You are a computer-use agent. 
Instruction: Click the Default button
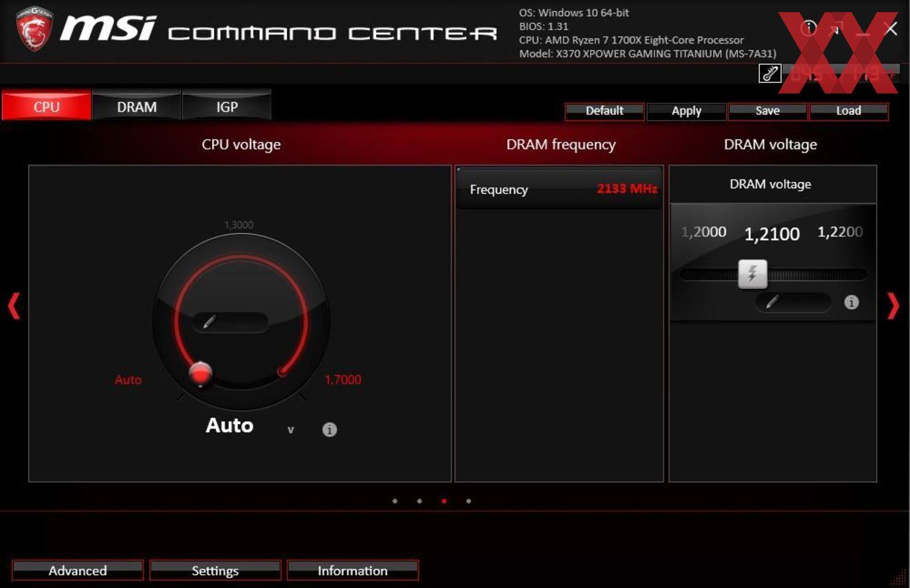pyautogui.click(x=604, y=111)
